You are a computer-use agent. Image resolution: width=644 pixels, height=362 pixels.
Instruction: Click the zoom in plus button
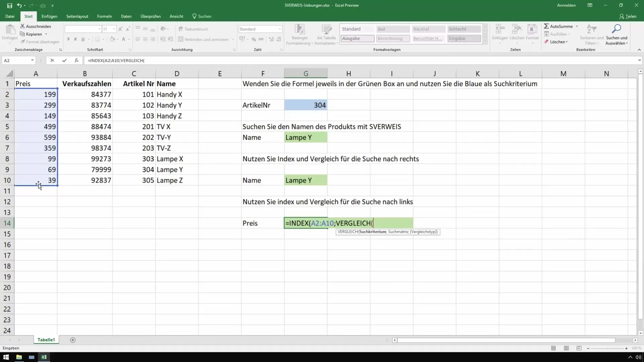click(626, 348)
